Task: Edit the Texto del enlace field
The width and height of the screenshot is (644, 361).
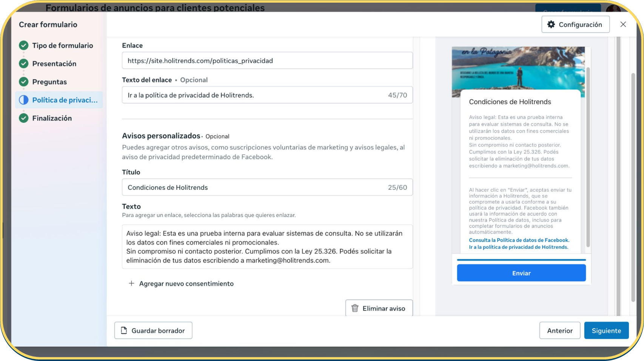Action: click(x=267, y=95)
